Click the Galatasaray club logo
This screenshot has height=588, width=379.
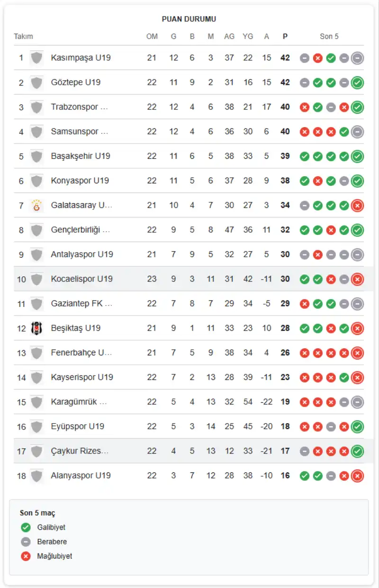36,206
